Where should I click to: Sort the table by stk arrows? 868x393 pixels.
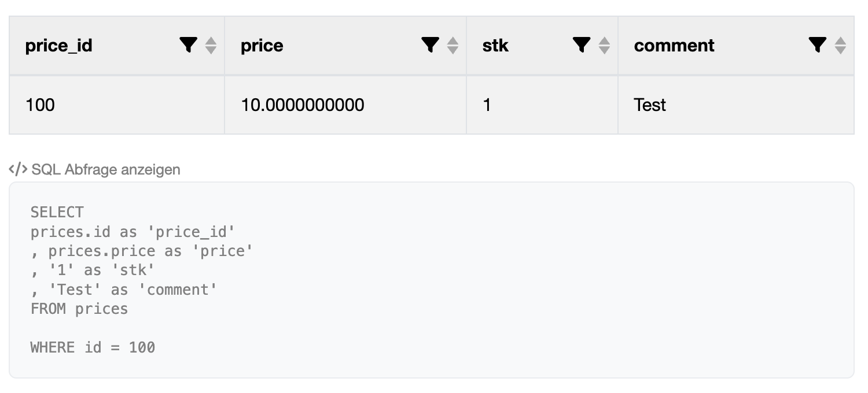click(604, 46)
